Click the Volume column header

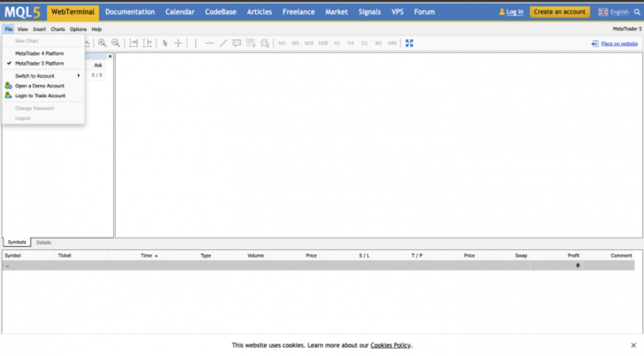click(x=256, y=256)
